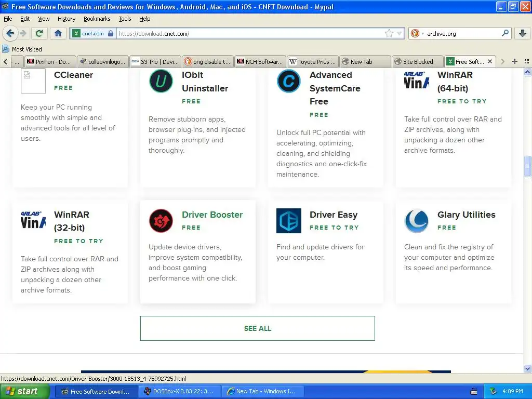The image size is (532, 399).
Task: Click the Free Software Downl... taskbar item
Action: 96,391
